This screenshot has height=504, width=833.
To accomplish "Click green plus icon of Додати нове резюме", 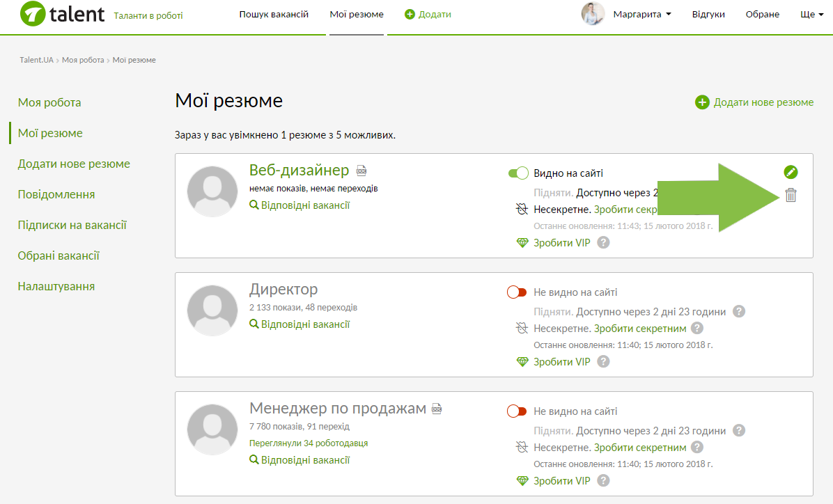I will pyautogui.click(x=702, y=102).
